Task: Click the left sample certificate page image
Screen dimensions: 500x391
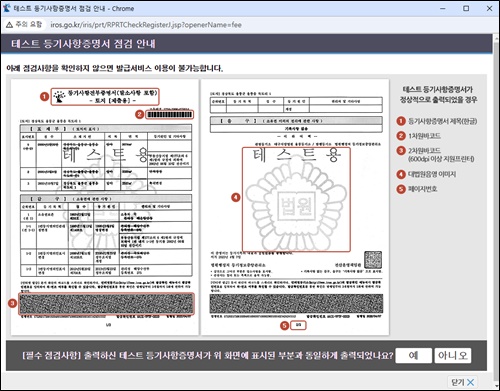Action: click(105, 207)
